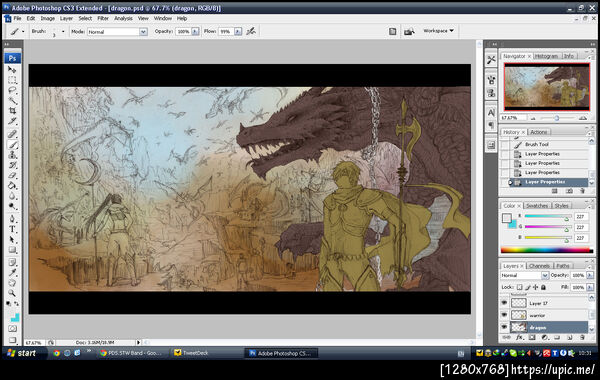Open the Filter menu
Viewport: 600px width, 380px height.
tap(103, 18)
